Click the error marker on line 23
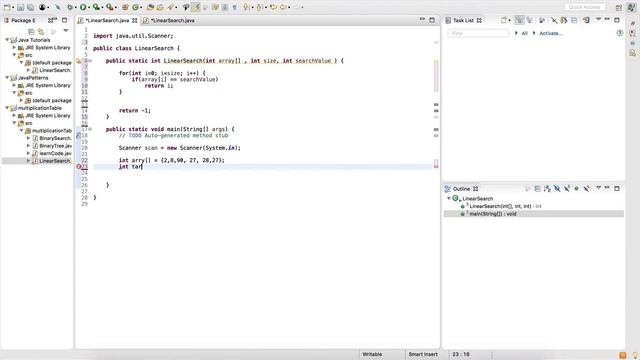The image size is (640, 360). tap(79, 167)
